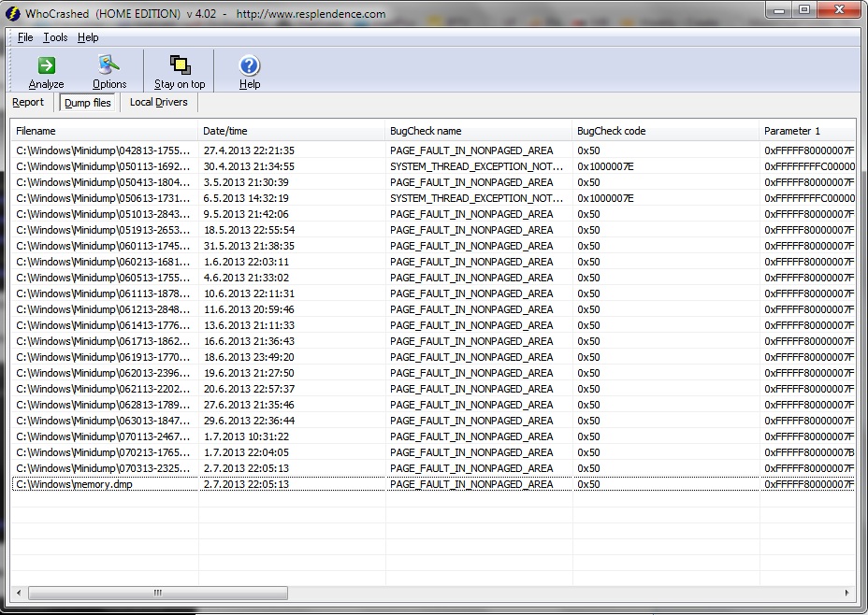Select the C:\Windows\memory.dmp row
868x615 pixels.
pos(433,484)
